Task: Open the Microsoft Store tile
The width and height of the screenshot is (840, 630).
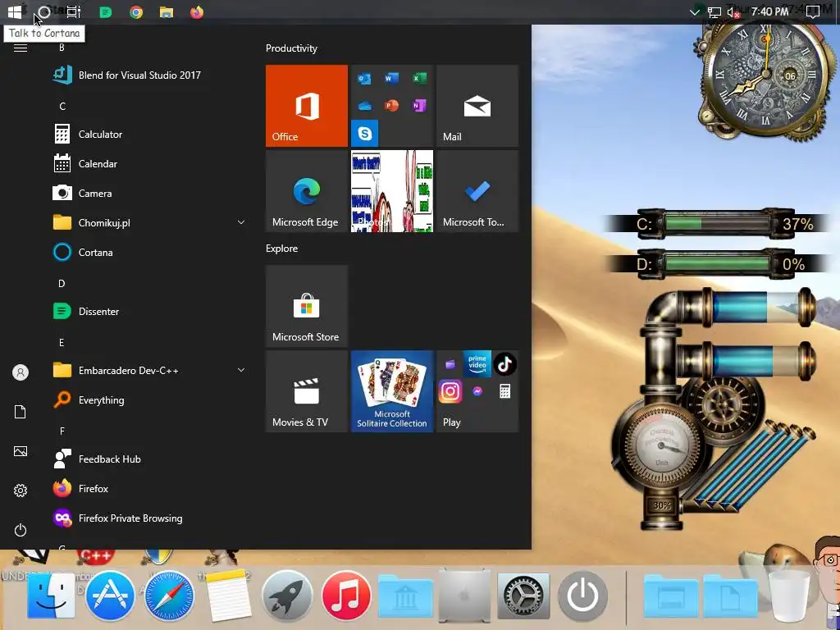Action: [307, 306]
